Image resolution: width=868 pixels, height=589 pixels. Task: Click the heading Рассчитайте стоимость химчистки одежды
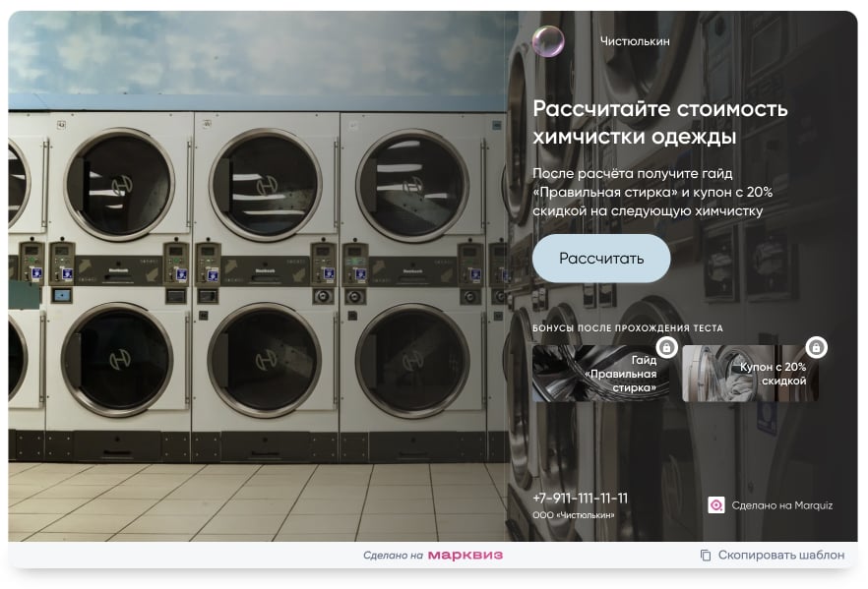click(659, 122)
